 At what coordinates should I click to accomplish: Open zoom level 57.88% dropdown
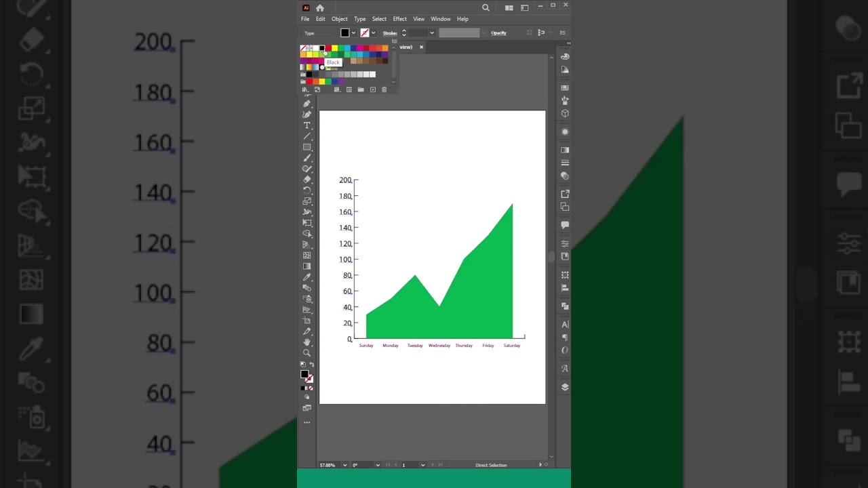point(344,465)
